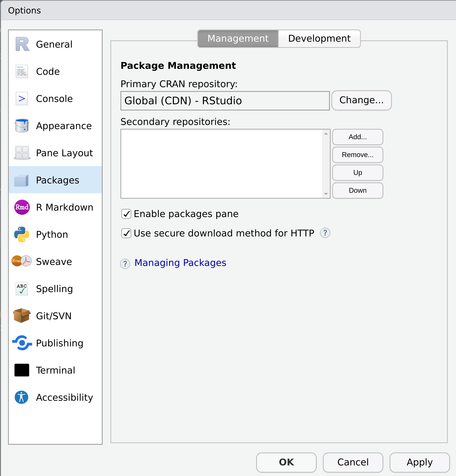Click Cancel button
The width and height of the screenshot is (456, 476).
click(353, 462)
